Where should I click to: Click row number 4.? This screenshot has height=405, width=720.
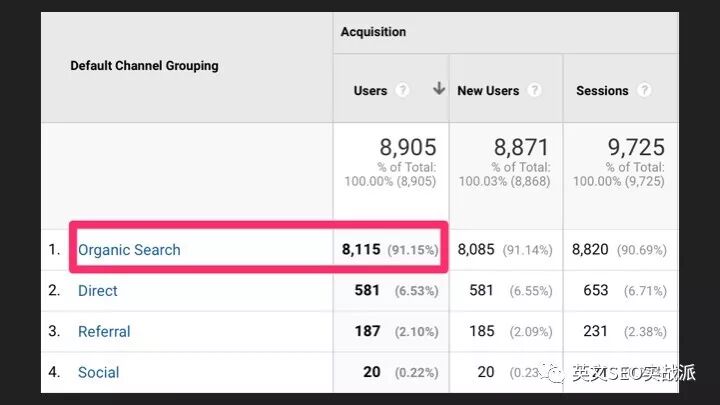(x=54, y=372)
